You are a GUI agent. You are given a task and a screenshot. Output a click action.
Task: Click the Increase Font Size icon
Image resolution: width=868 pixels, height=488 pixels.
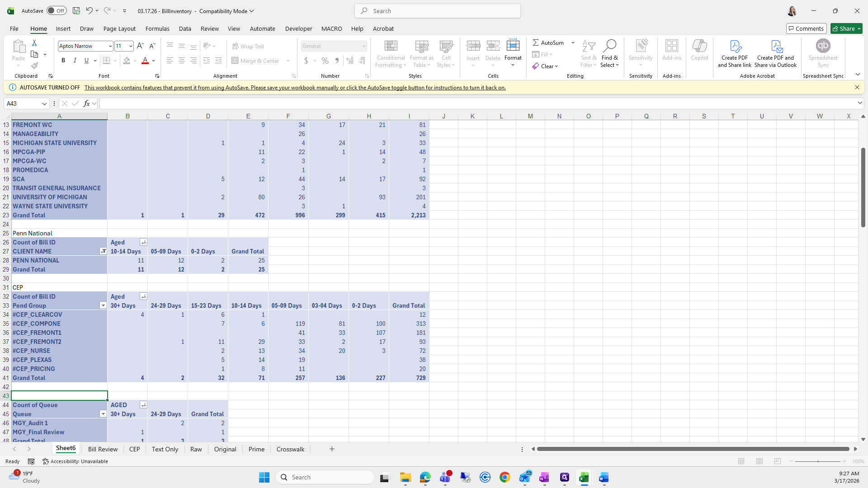pos(140,46)
